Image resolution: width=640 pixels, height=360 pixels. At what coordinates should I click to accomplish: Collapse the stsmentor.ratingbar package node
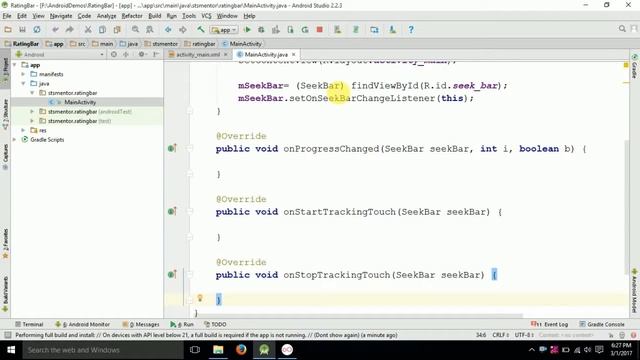coord(32,93)
